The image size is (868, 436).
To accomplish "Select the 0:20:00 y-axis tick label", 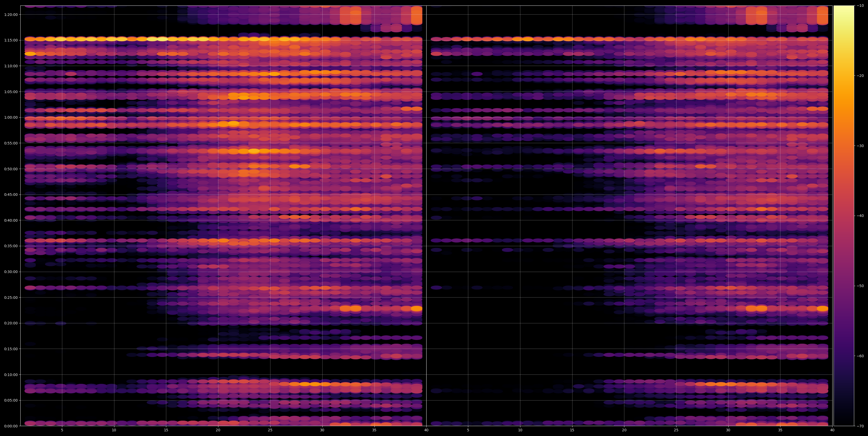I will coord(11,323).
